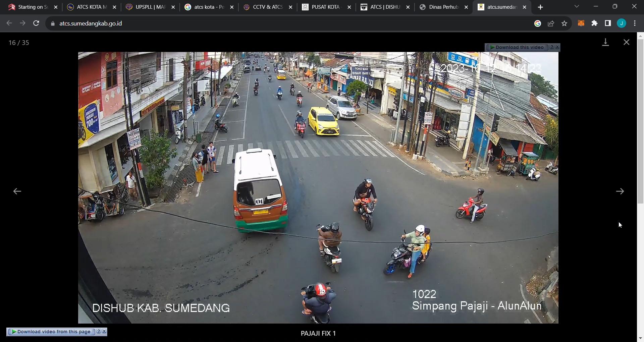Close the PUSAT KOTA tab
The height and width of the screenshot is (342, 644).
click(x=349, y=7)
